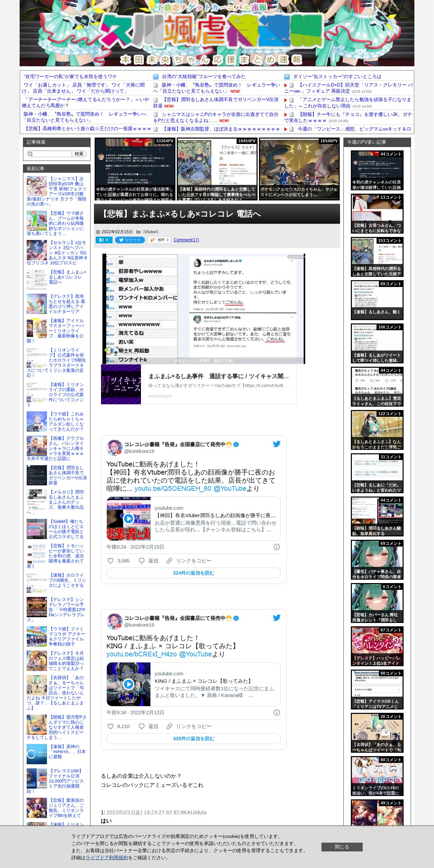434x868 pixels.
Task: Open the info icon on the 2月15日 tweet
Action: [277, 547]
